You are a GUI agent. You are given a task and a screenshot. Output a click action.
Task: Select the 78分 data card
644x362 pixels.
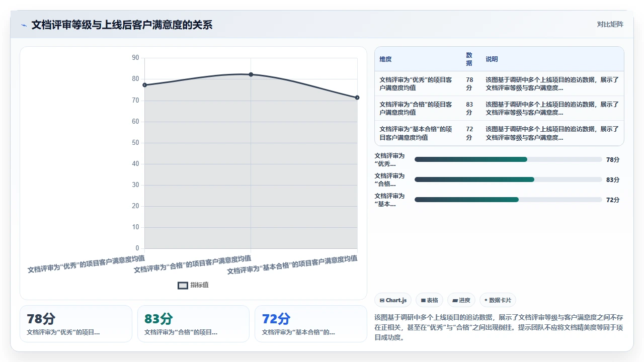pyautogui.click(x=76, y=324)
